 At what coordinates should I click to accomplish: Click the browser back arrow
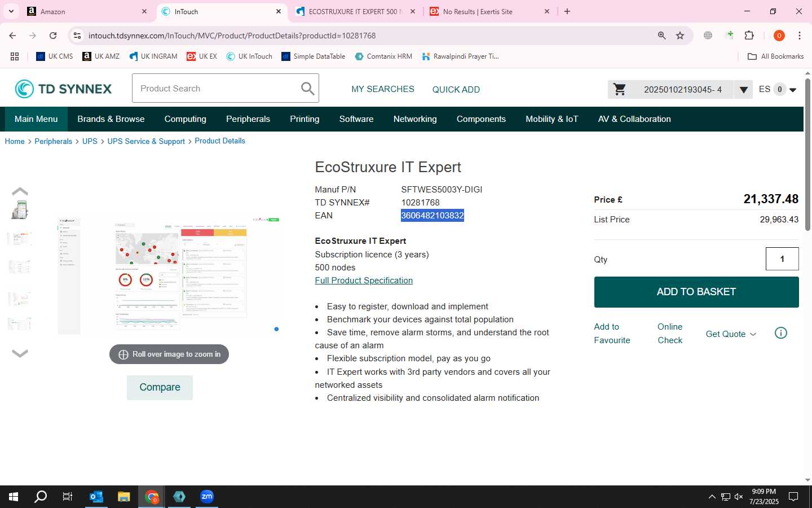click(12, 36)
